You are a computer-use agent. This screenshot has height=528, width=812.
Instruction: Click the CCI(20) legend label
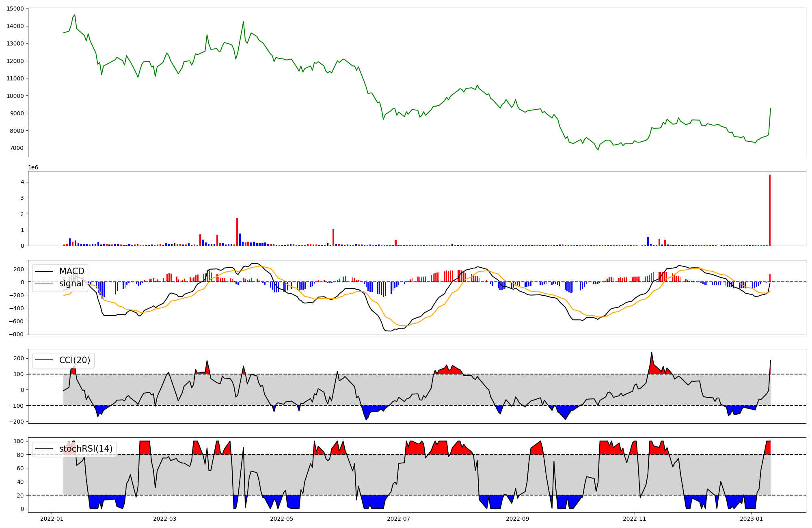click(75, 360)
